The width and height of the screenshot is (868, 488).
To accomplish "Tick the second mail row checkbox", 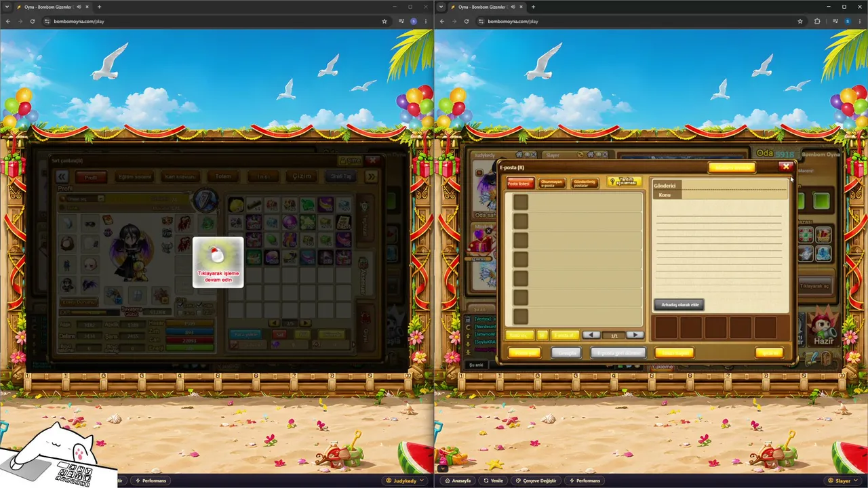I will (520, 221).
